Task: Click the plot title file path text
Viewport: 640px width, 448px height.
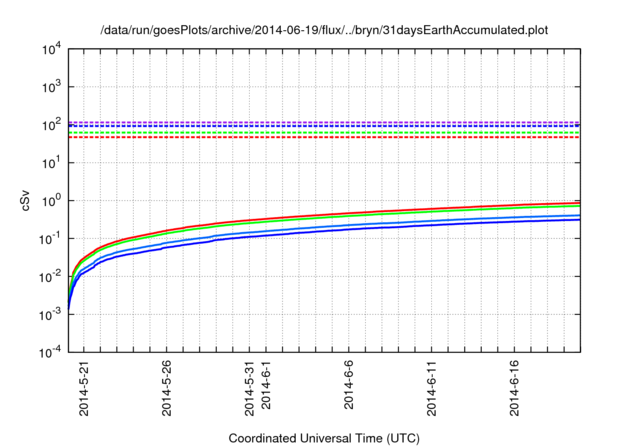Action: point(324,30)
